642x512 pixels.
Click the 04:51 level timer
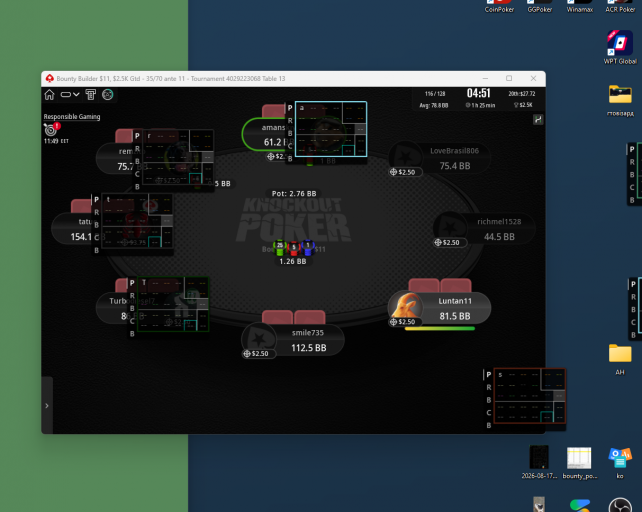point(478,93)
